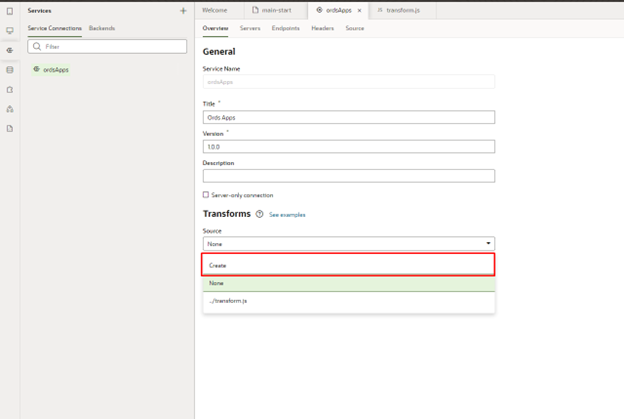Switch to the Backends tab
Screen dimensions: 624x419
click(x=102, y=28)
